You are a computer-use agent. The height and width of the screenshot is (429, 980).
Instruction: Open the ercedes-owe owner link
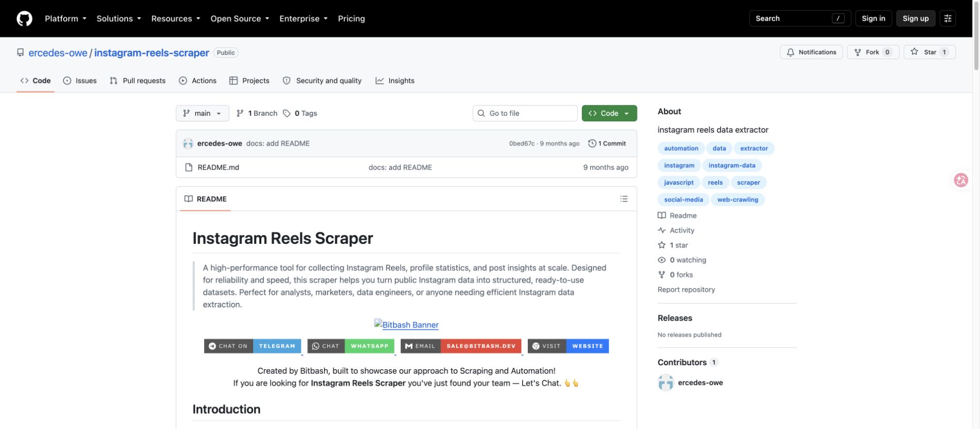pyautogui.click(x=58, y=52)
